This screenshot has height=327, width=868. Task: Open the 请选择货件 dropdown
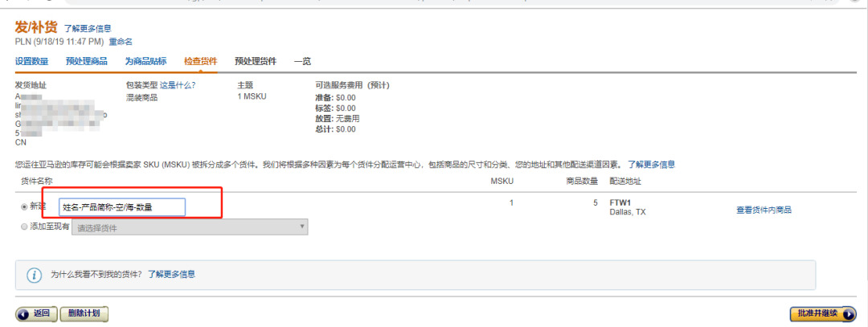coord(190,227)
